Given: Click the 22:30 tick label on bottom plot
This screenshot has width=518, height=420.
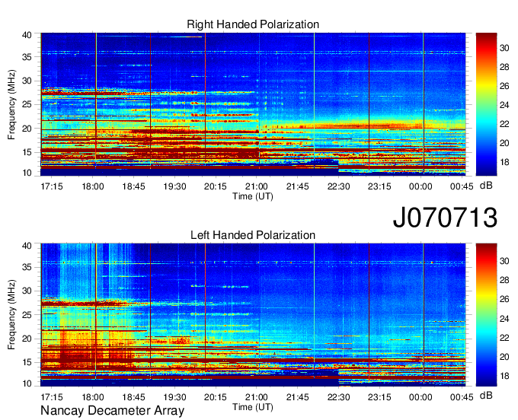Looking at the screenshot, I should pos(339,397).
